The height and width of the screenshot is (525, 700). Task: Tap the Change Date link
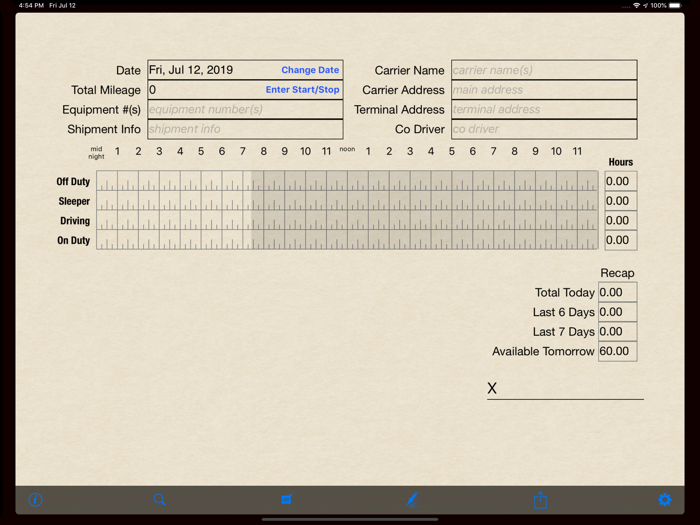(x=310, y=70)
